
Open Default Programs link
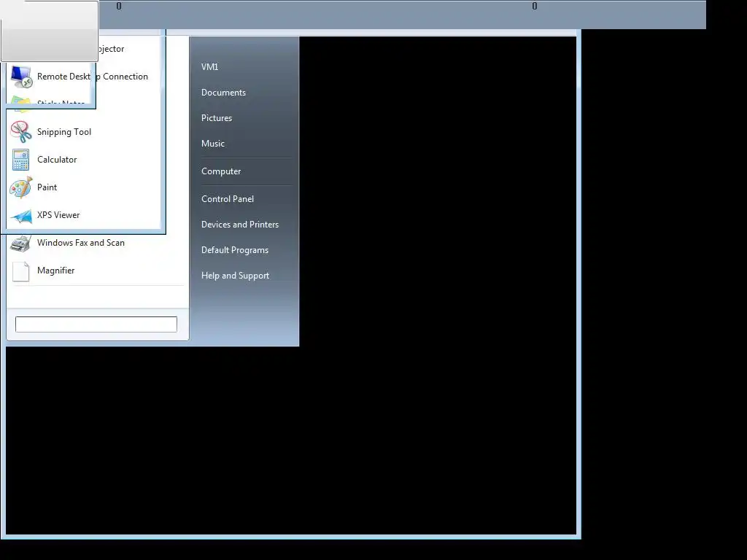click(234, 250)
